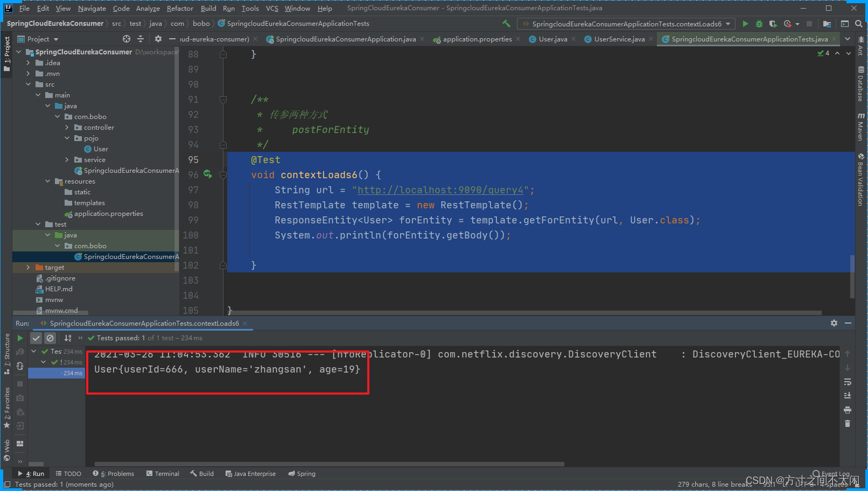Screen dimensions: 868x491
Task: Click Run with Coverage shield icon
Action: tap(773, 24)
